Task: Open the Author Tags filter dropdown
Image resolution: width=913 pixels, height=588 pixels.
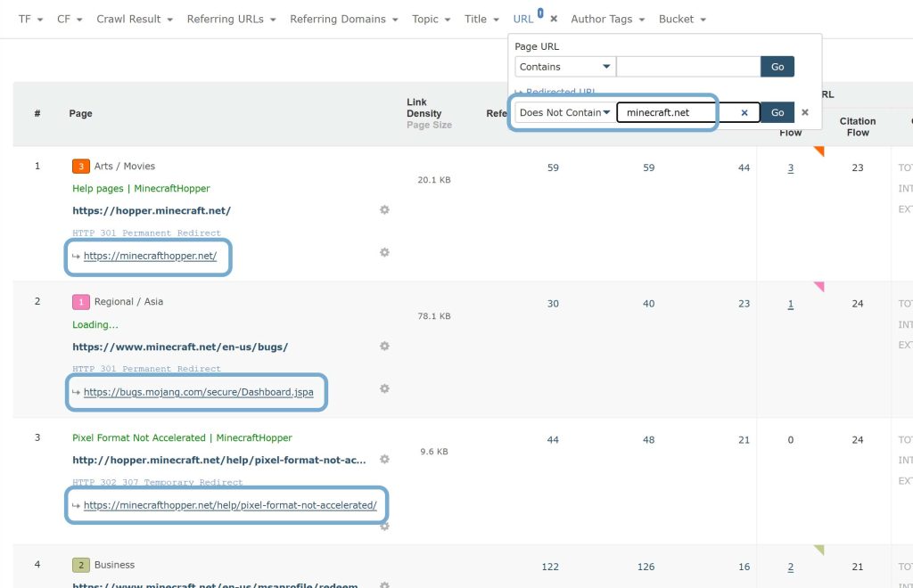Action: [x=607, y=20]
